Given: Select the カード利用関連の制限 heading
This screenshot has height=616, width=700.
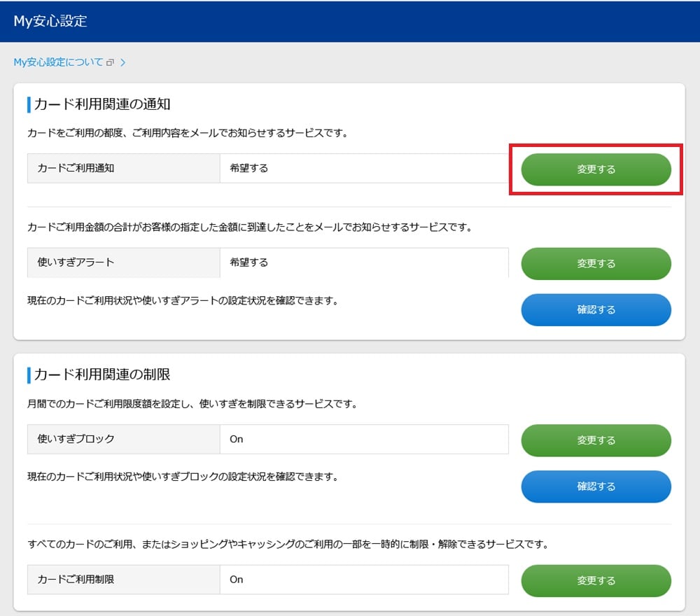Looking at the screenshot, I should [x=102, y=374].
